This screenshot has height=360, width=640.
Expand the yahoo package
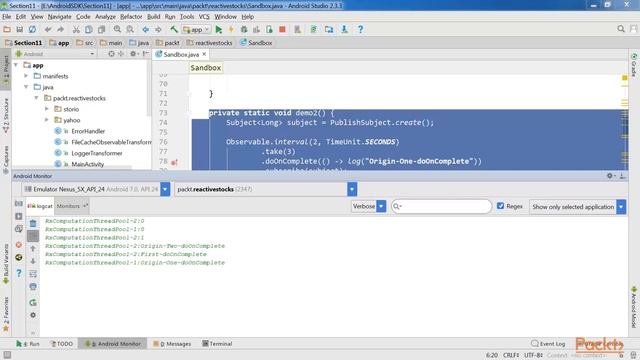click(x=47, y=120)
